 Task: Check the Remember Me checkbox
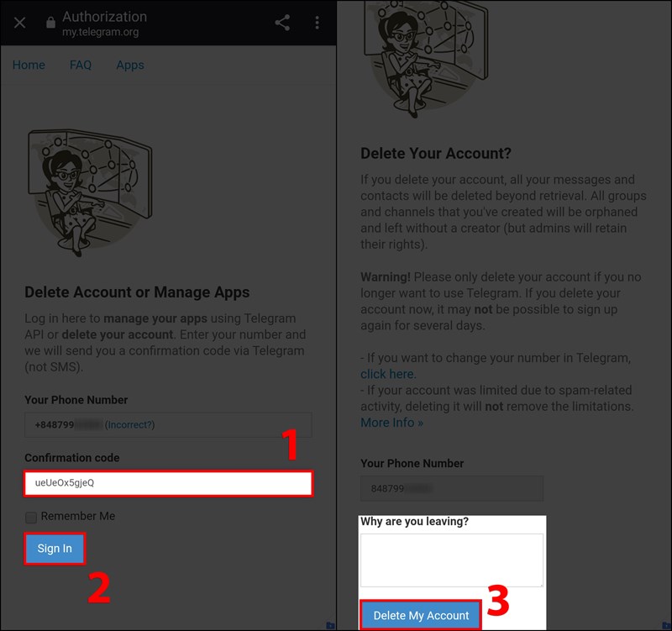click(31, 518)
